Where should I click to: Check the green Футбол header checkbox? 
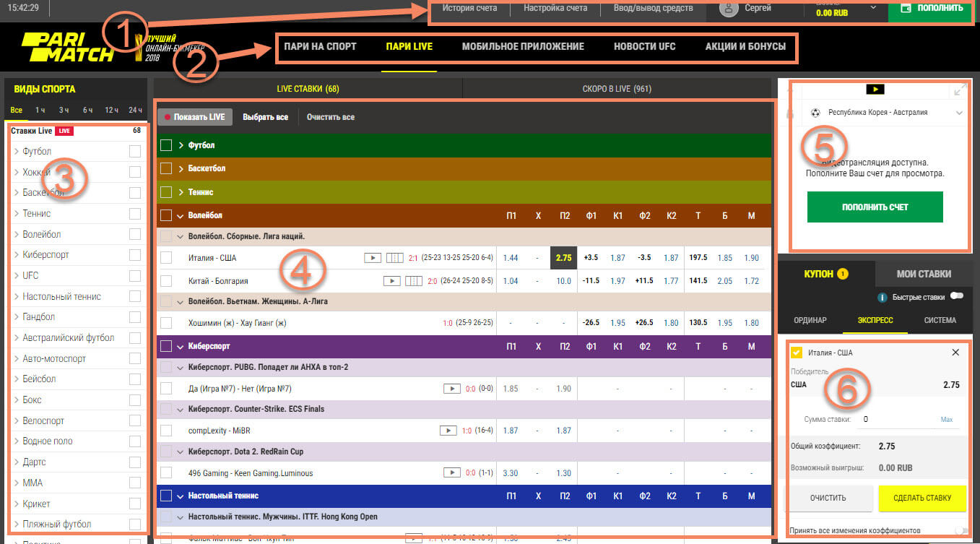click(x=166, y=145)
